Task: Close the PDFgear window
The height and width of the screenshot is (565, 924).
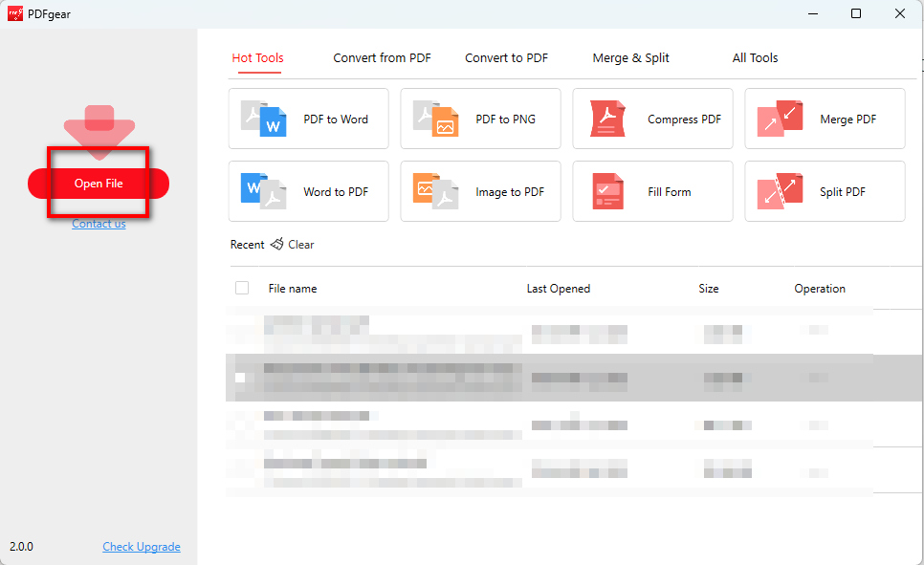Action: (x=900, y=13)
